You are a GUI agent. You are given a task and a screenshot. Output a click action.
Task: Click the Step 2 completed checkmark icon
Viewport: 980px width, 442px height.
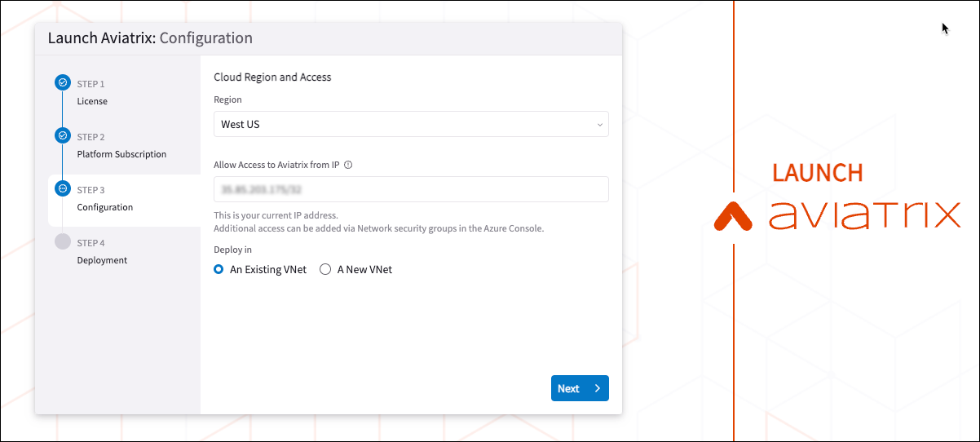[x=63, y=135]
